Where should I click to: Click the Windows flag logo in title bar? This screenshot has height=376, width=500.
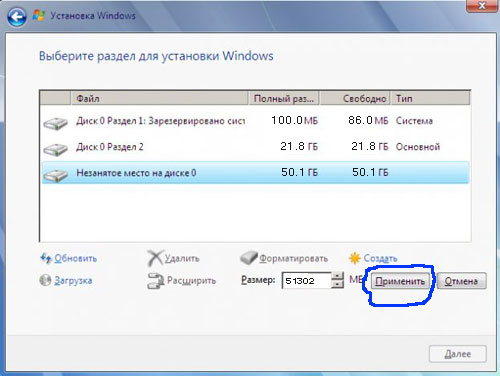coord(39,15)
